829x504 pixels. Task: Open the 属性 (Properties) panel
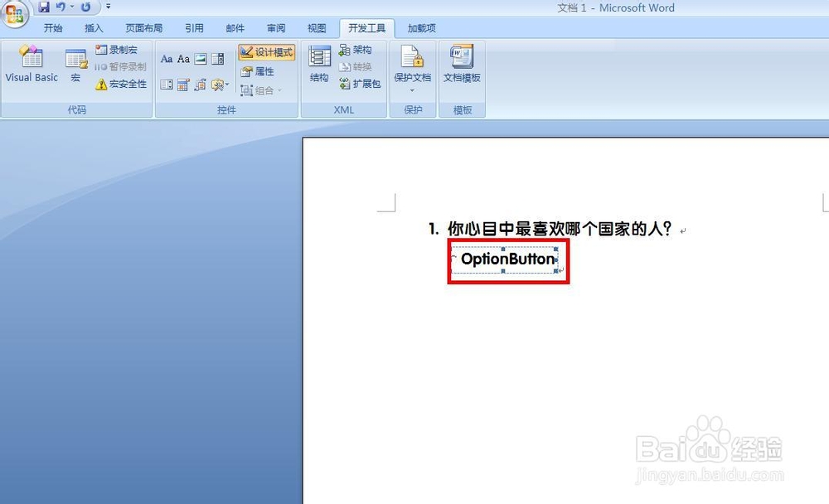pos(262,71)
